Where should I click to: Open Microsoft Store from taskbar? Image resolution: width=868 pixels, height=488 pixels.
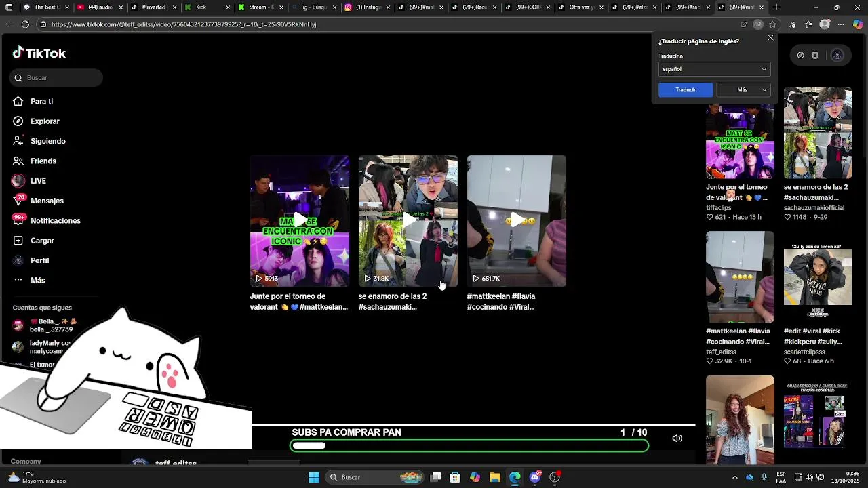click(x=455, y=477)
